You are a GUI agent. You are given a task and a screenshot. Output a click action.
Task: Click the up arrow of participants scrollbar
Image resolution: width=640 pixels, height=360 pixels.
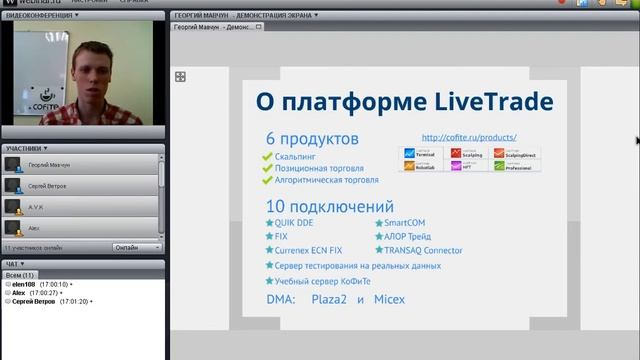[161, 157]
